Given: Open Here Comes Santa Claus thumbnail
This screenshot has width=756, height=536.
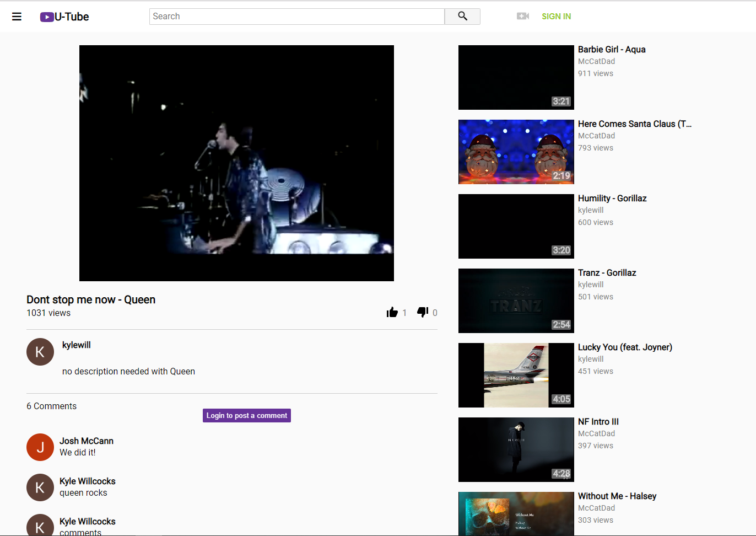Looking at the screenshot, I should click(x=516, y=152).
